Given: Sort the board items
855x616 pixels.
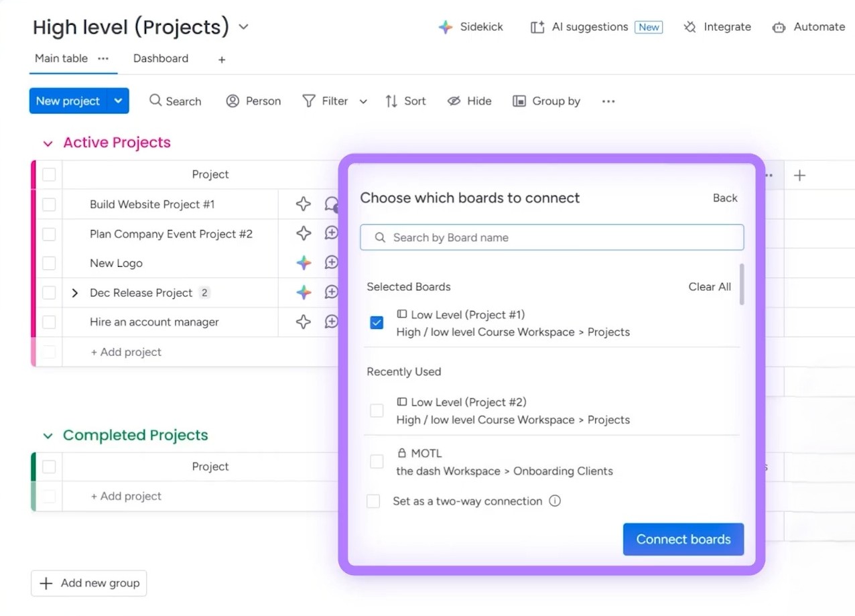Looking at the screenshot, I should coord(405,101).
